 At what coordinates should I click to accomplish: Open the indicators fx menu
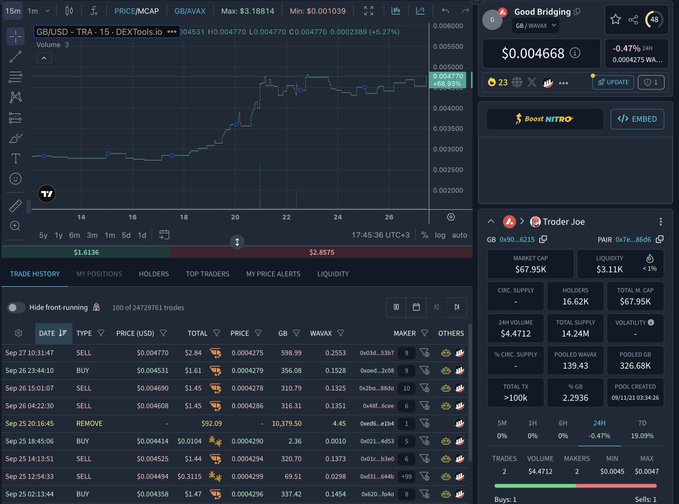[x=94, y=11]
